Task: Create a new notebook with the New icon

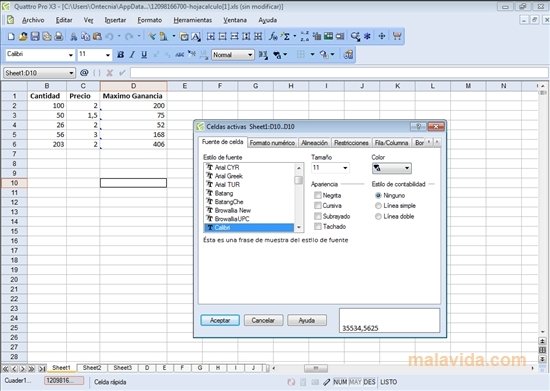Action: click(11, 36)
